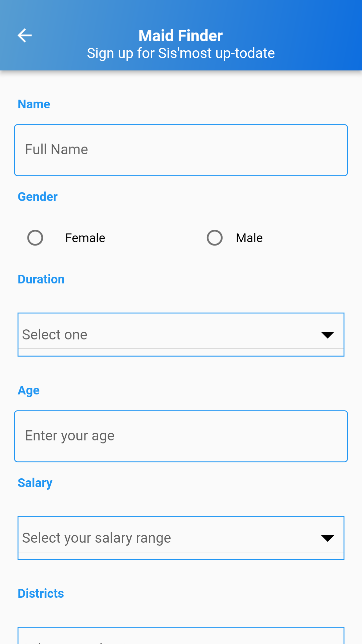Screen dimensions: 362x644
Task: Click the Duration section label
Action: coord(41,279)
